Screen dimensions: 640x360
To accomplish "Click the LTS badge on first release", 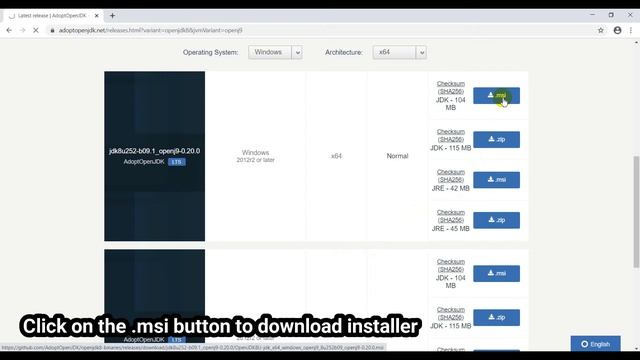I will coord(177,162).
